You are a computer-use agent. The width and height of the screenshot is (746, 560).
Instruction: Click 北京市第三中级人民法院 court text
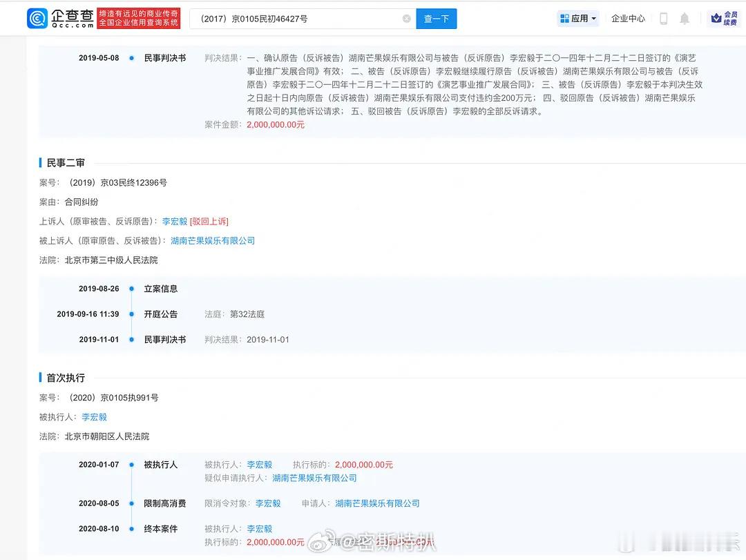(111, 260)
